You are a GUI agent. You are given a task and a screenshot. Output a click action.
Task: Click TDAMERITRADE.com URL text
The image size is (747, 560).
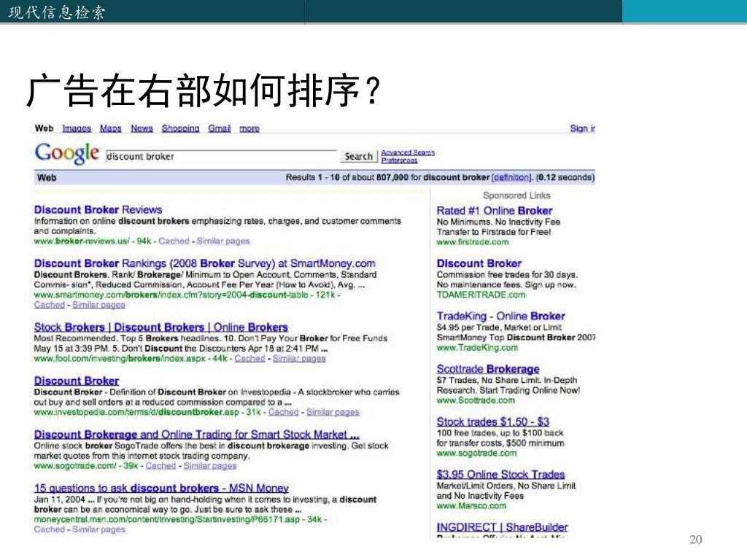[x=481, y=295]
